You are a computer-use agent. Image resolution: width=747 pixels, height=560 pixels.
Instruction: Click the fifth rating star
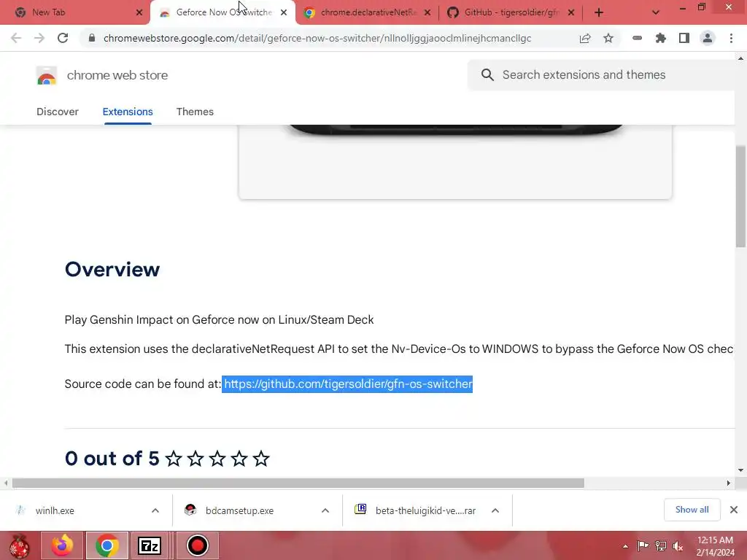click(x=261, y=459)
